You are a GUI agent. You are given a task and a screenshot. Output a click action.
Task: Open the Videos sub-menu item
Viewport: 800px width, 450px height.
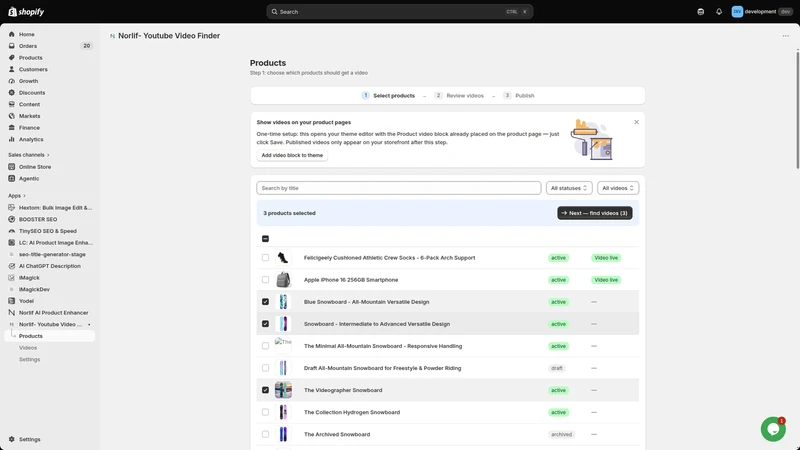28,348
